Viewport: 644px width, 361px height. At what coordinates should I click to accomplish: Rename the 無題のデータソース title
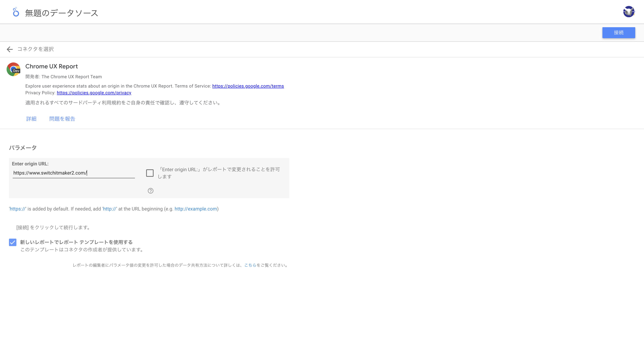point(62,13)
